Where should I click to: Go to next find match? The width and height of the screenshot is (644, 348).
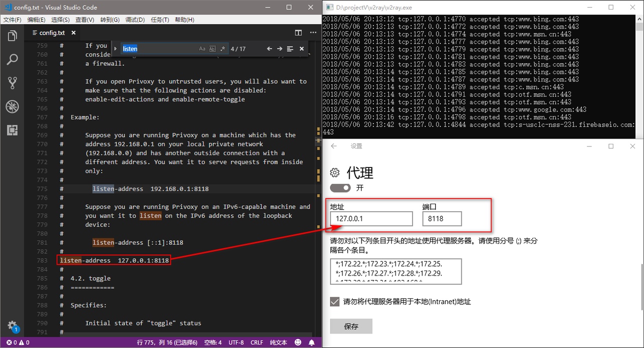coord(280,49)
